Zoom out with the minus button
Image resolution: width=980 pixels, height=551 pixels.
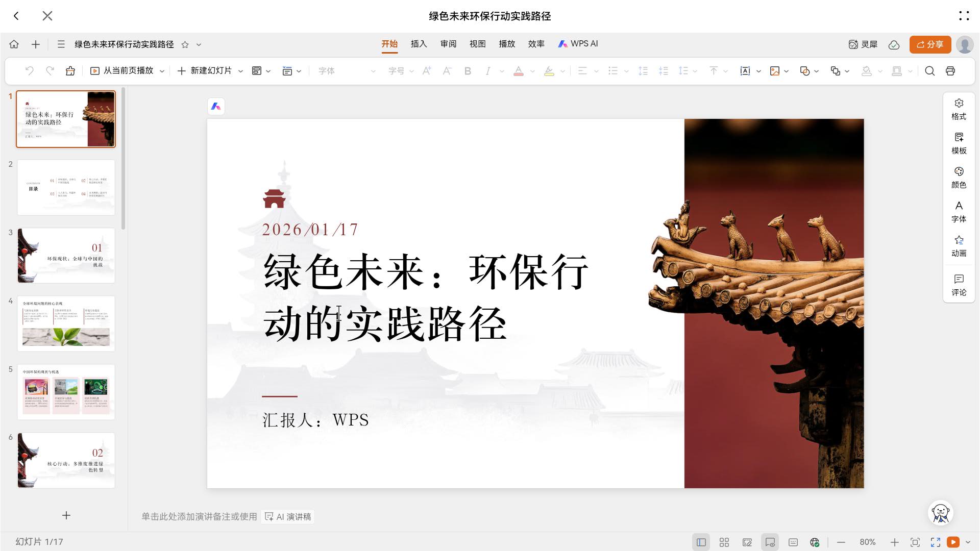tap(841, 542)
